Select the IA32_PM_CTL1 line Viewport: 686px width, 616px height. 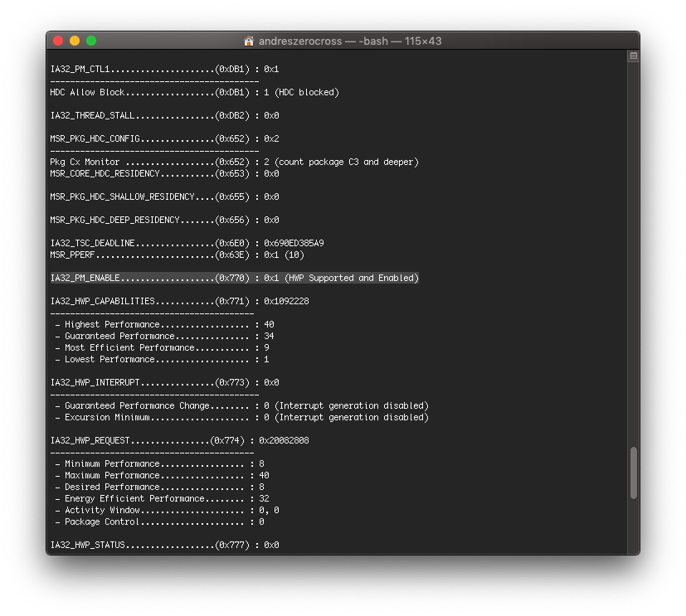[x=164, y=69]
